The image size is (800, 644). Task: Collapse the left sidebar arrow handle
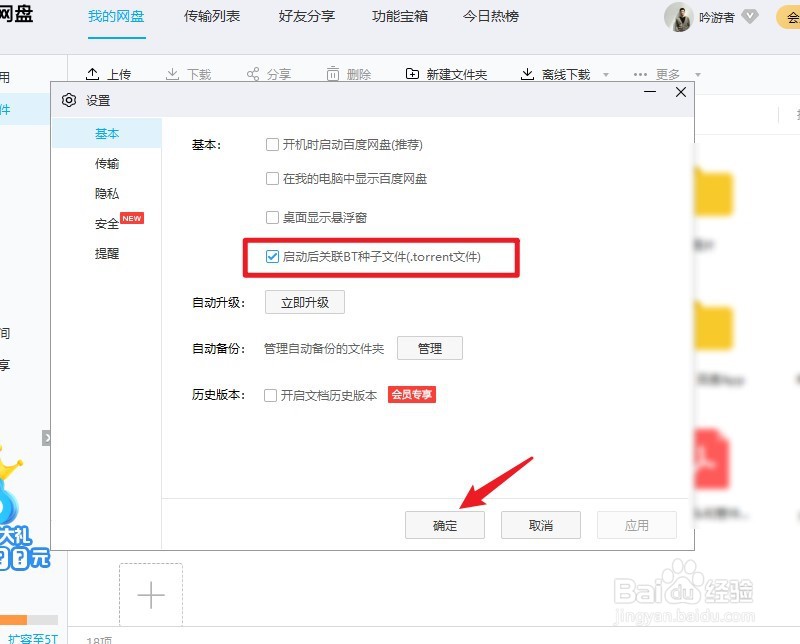click(46, 437)
